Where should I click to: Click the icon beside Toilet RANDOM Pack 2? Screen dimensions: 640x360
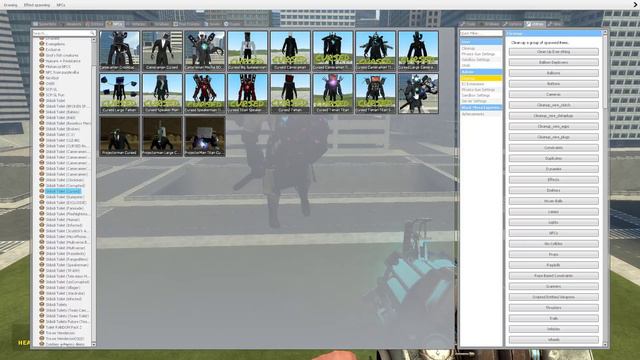click(x=42, y=327)
